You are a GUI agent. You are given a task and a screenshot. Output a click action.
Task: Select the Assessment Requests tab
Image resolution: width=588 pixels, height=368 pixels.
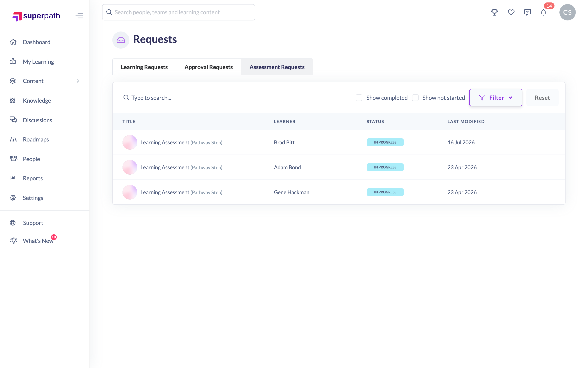[x=277, y=67]
